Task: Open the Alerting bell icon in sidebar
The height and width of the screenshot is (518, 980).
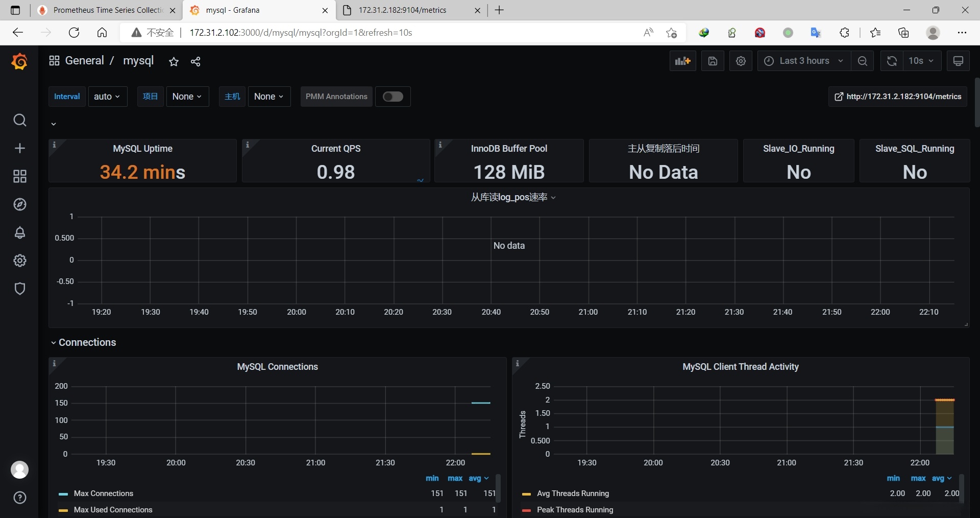Action: point(20,232)
